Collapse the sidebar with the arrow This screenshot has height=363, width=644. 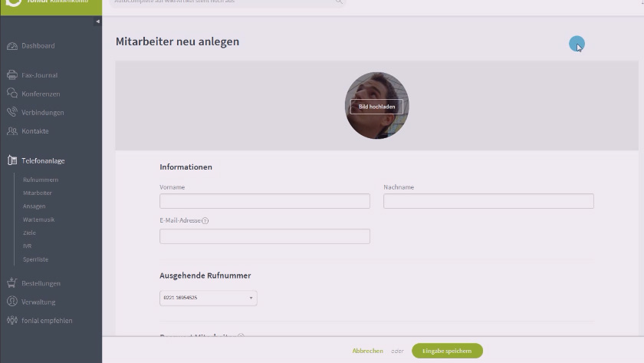pyautogui.click(x=98, y=21)
